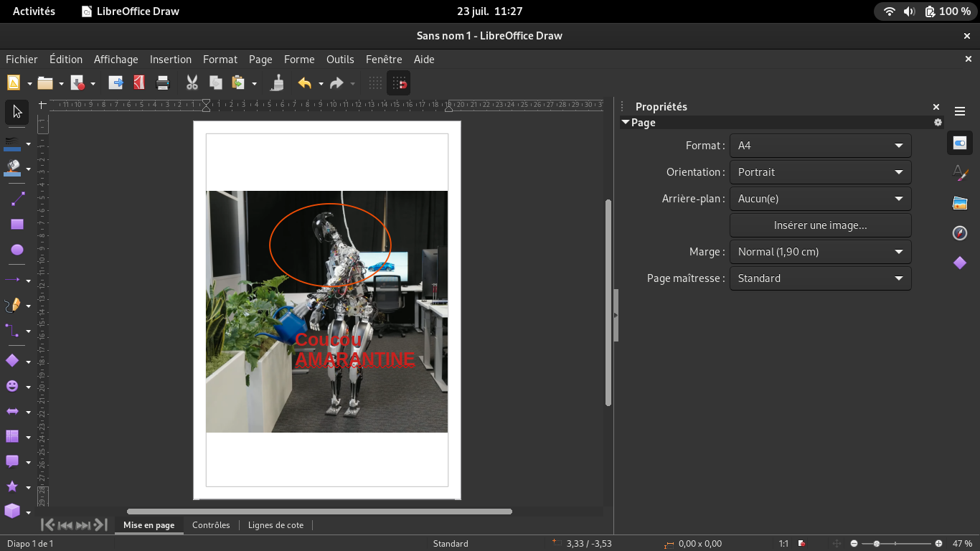Select the Rectangle tool
The image size is (980, 551).
pyautogui.click(x=17, y=225)
